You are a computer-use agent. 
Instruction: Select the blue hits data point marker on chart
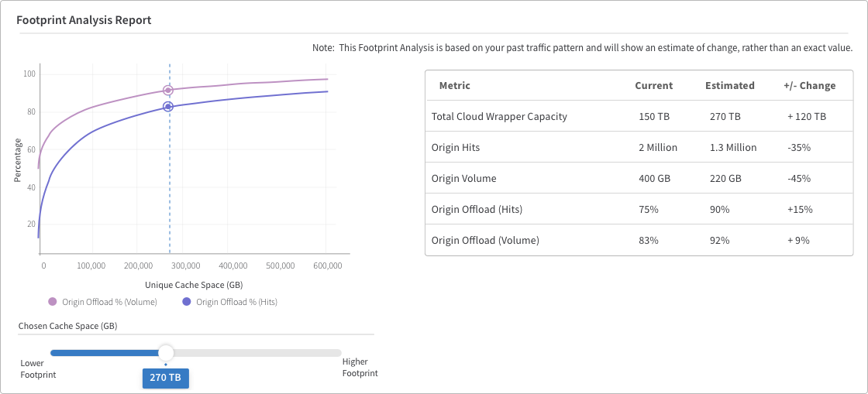[x=168, y=106]
